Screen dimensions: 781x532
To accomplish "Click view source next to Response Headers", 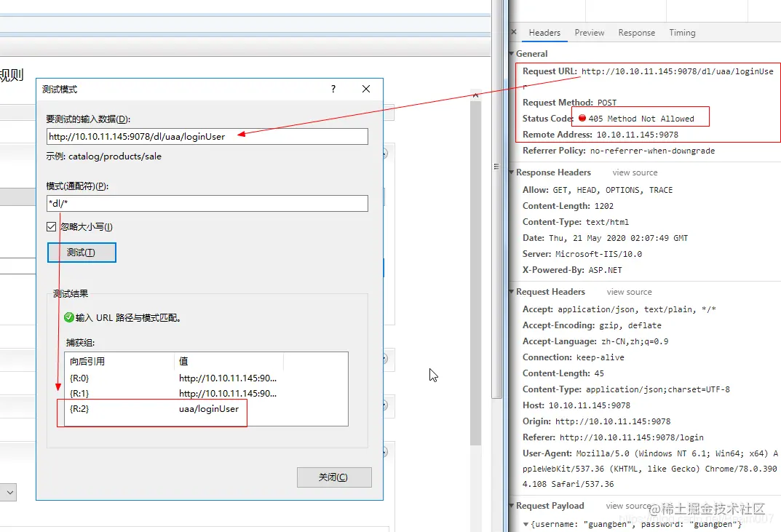I will pyautogui.click(x=635, y=172).
